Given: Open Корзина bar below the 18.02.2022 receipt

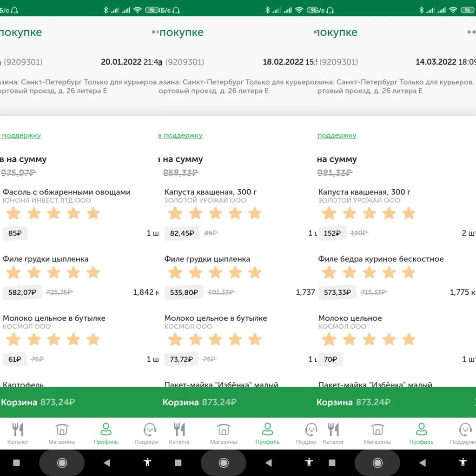Looking at the screenshot, I should [x=200, y=403].
